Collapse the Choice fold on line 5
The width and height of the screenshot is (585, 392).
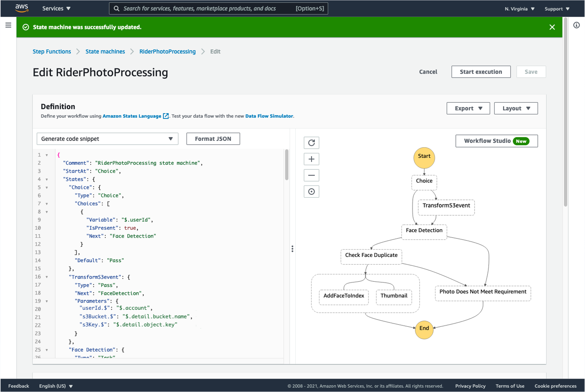pyautogui.click(x=47, y=188)
